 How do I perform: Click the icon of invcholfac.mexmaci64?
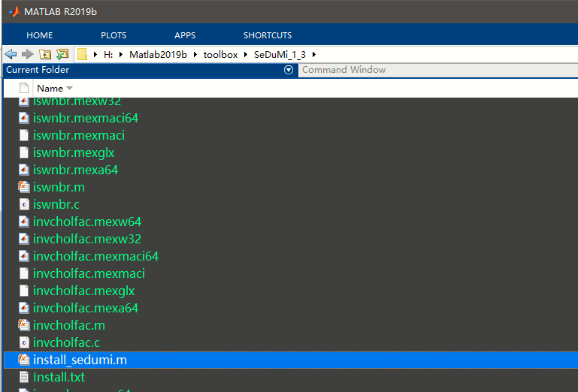pos(24,256)
